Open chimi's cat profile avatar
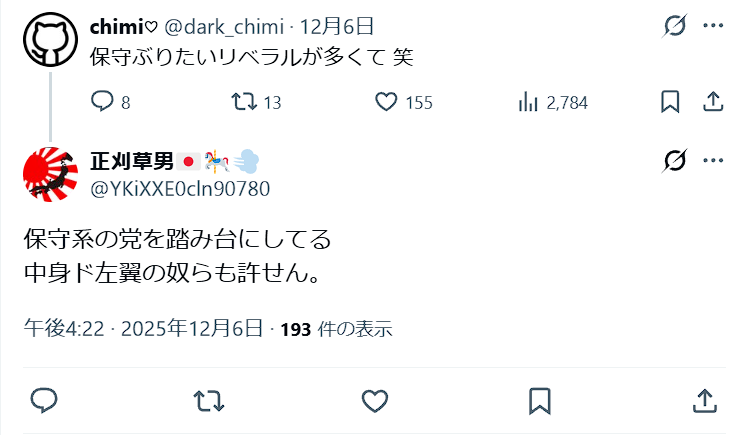Screen dimensions: 746x435 click(x=50, y=40)
